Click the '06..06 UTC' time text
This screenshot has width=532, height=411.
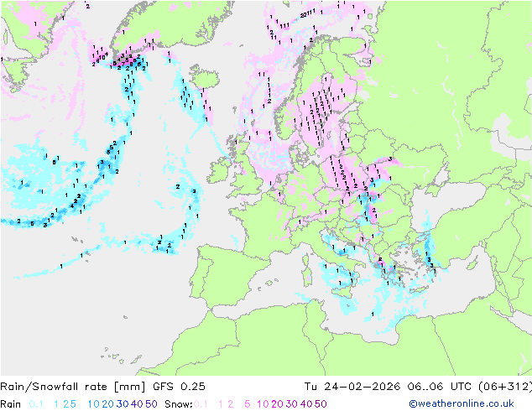click(441, 387)
